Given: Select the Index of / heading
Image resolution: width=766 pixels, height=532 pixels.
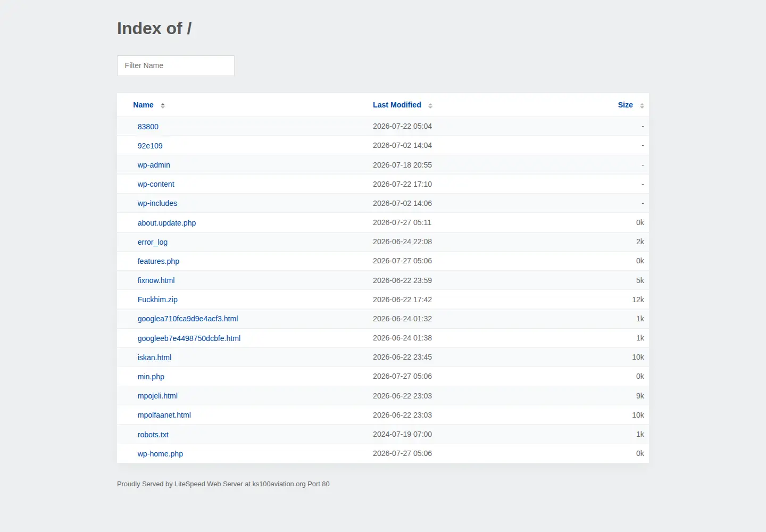Looking at the screenshot, I should (x=154, y=28).
